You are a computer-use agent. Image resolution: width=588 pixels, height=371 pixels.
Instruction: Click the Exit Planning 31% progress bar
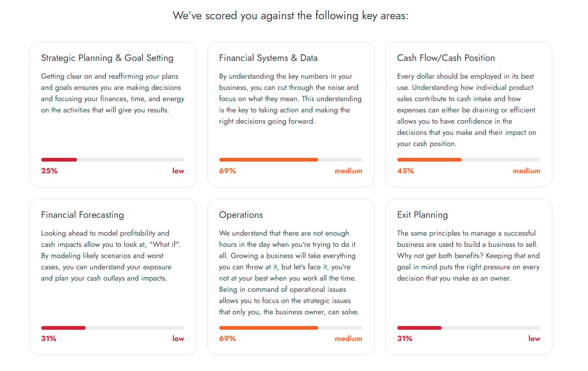click(469, 327)
